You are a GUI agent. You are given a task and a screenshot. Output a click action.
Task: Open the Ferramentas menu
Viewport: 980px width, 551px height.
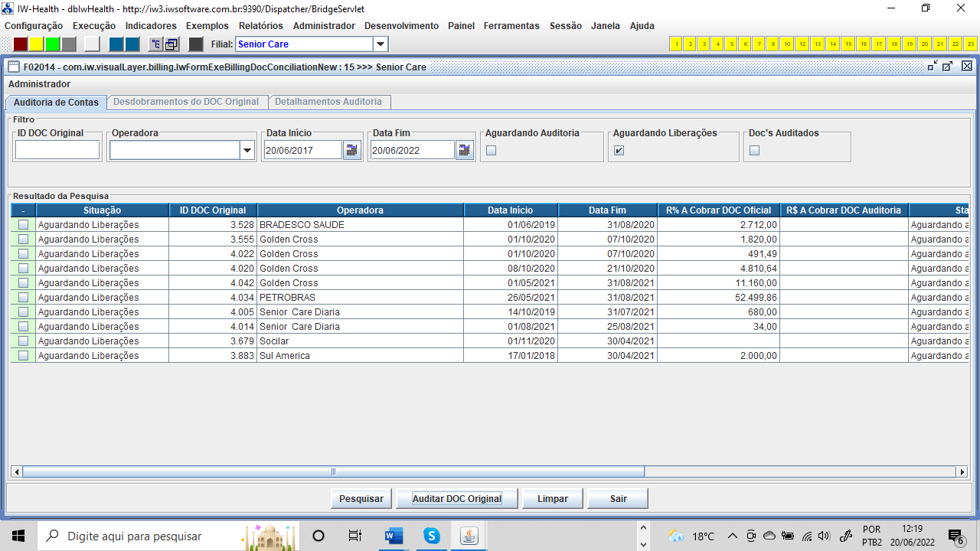click(x=511, y=26)
